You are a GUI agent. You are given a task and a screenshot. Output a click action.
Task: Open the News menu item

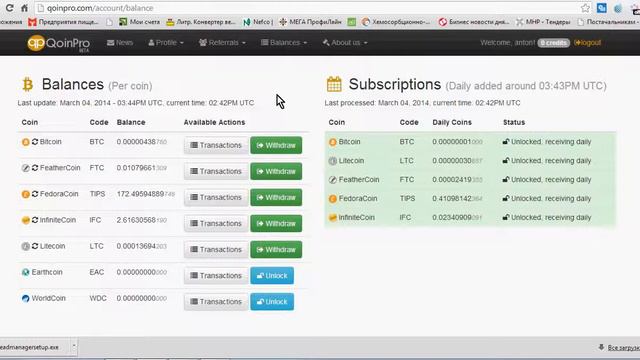pos(120,42)
